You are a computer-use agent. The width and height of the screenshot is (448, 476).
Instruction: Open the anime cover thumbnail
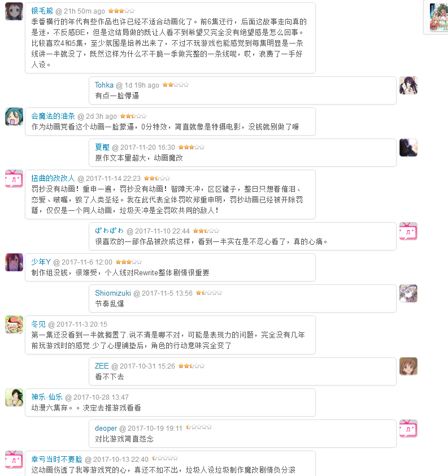[x=438, y=17]
